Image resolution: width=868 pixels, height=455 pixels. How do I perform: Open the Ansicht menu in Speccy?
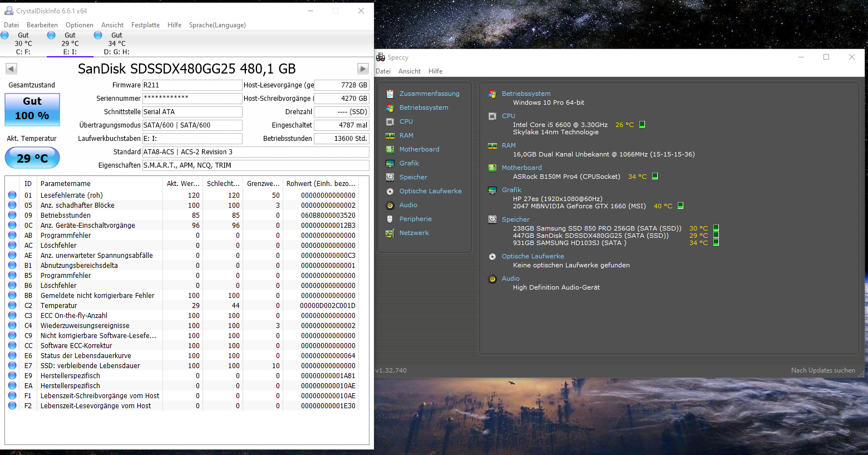point(409,71)
